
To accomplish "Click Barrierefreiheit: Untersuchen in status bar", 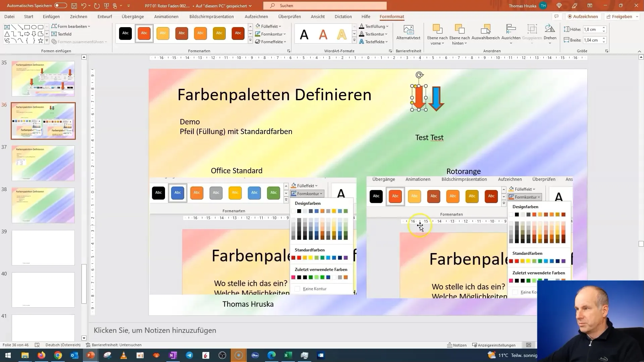I will [x=114, y=345].
